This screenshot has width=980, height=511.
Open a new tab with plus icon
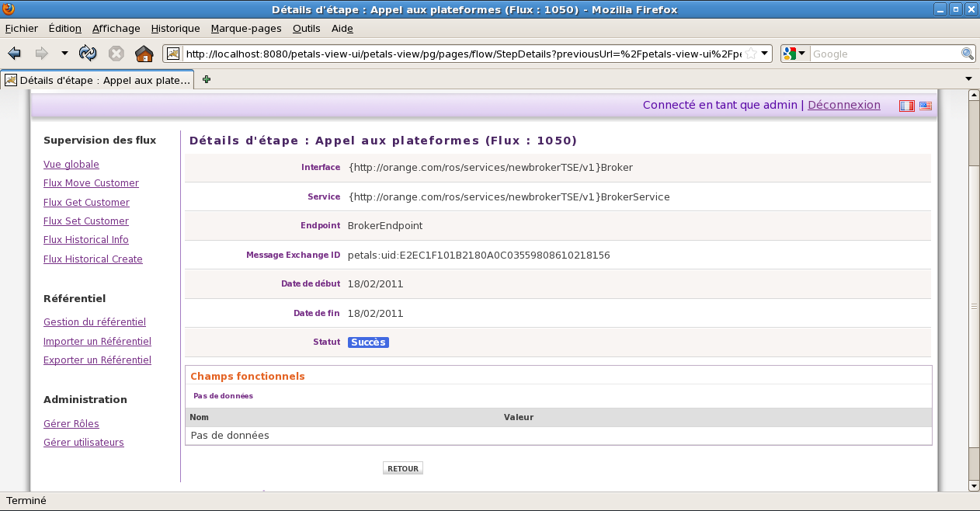pyautogui.click(x=207, y=79)
